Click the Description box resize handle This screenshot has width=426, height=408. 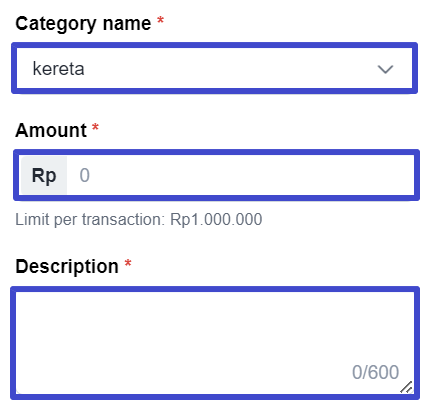pyautogui.click(x=406, y=387)
